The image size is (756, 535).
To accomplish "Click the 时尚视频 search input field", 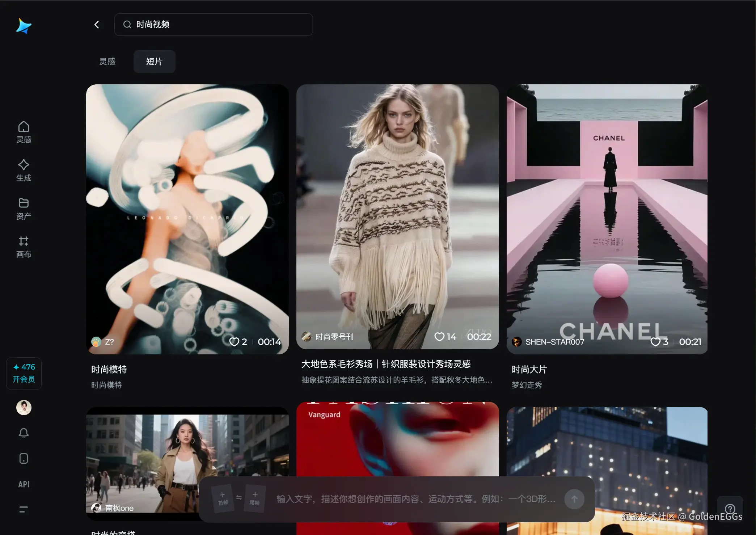I will 217,25.
